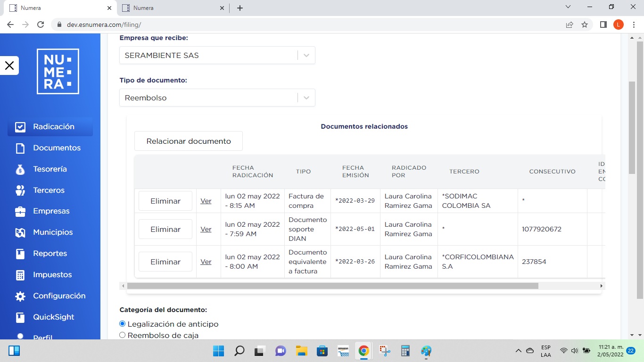This screenshot has width=644, height=362.
Task: Click the Relacionar documento button
Action: click(189, 141)
